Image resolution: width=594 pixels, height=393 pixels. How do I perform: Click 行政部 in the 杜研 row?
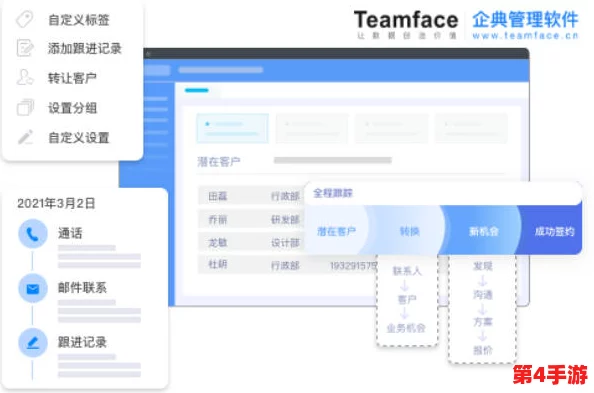tap(285, 266)
